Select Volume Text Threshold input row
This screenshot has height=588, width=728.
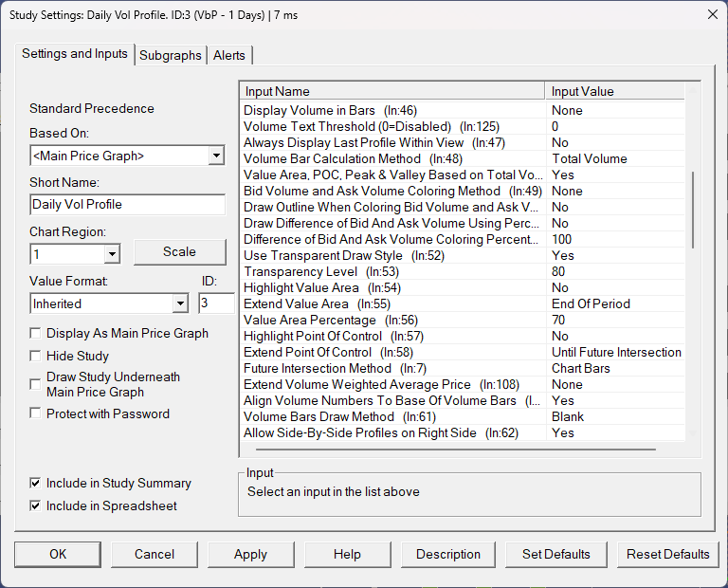[x=463, y=126]
